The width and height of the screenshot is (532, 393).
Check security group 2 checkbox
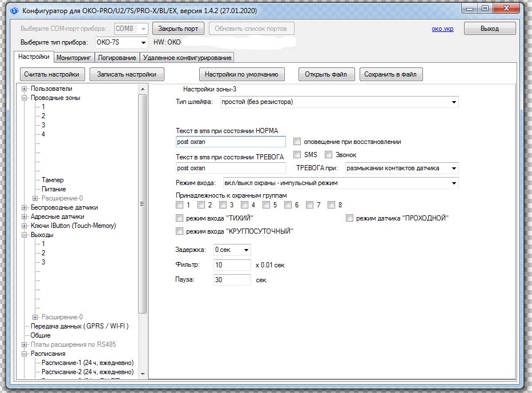coord(201,205)
